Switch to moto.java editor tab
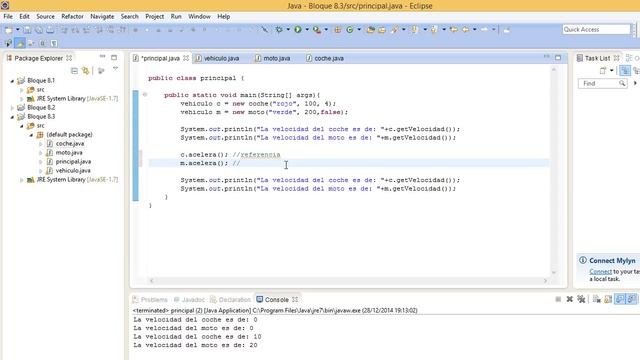The width and height of the screenshot is (640, 360). (273, 58)
